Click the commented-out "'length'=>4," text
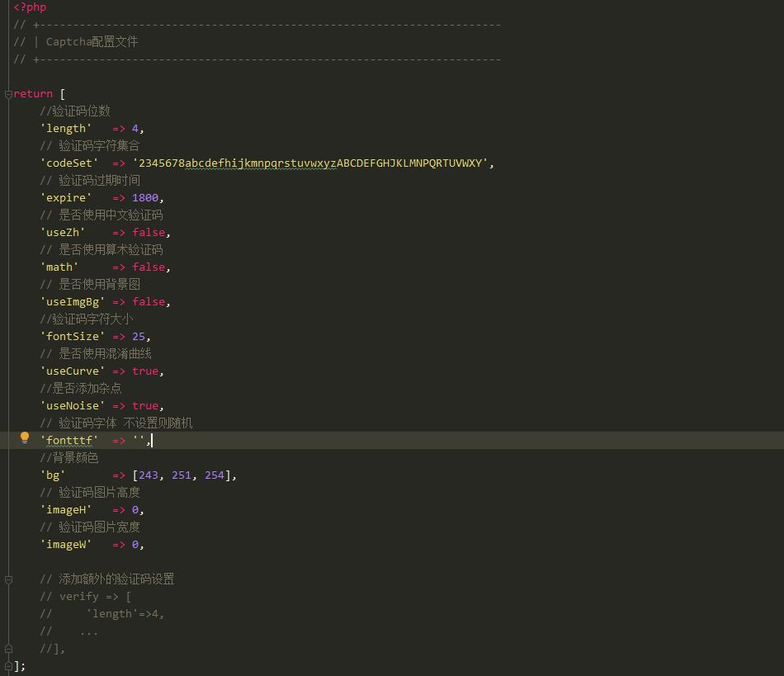 (x=125, y=614)
